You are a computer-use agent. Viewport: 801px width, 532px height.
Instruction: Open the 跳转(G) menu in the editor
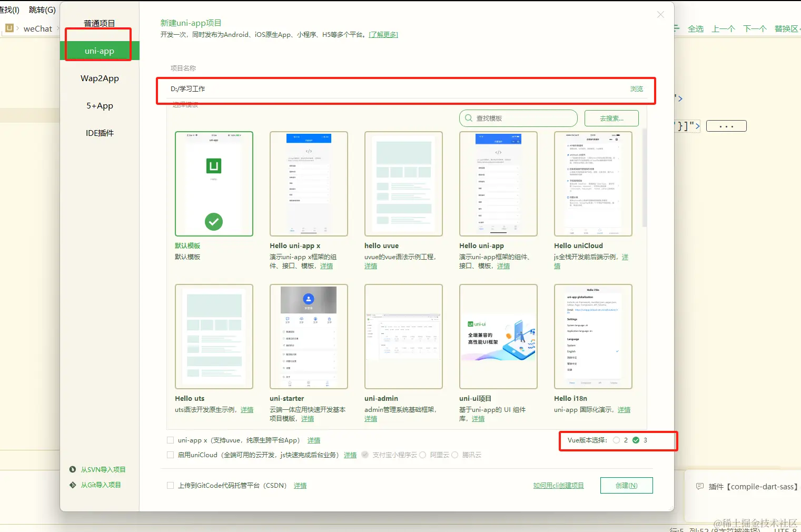[42, 9]
